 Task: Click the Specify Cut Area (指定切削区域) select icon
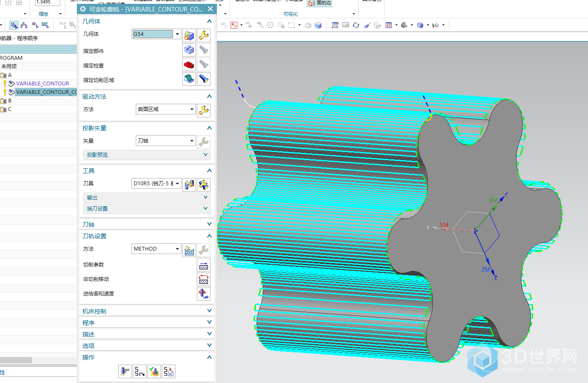189,79
